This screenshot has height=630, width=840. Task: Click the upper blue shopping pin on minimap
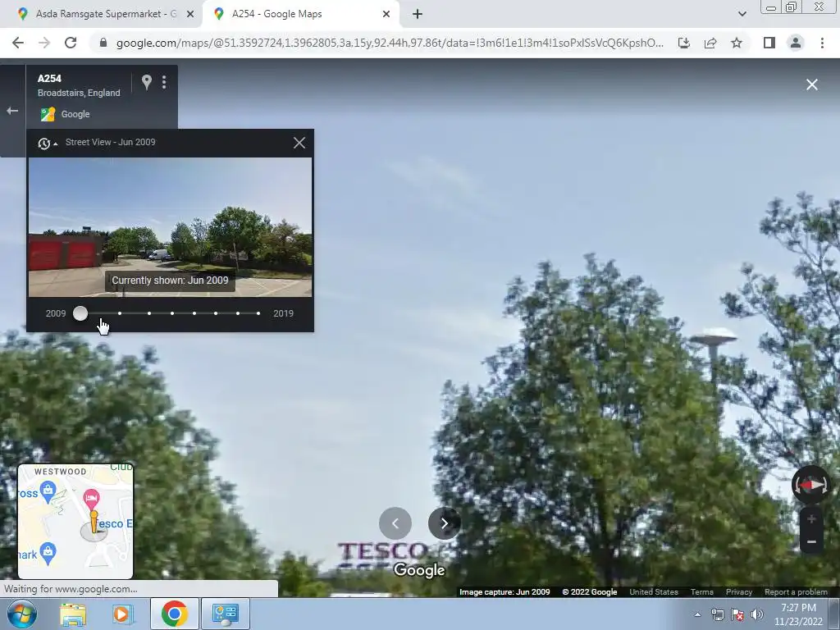pyautogui.click(x=48, y=492)
